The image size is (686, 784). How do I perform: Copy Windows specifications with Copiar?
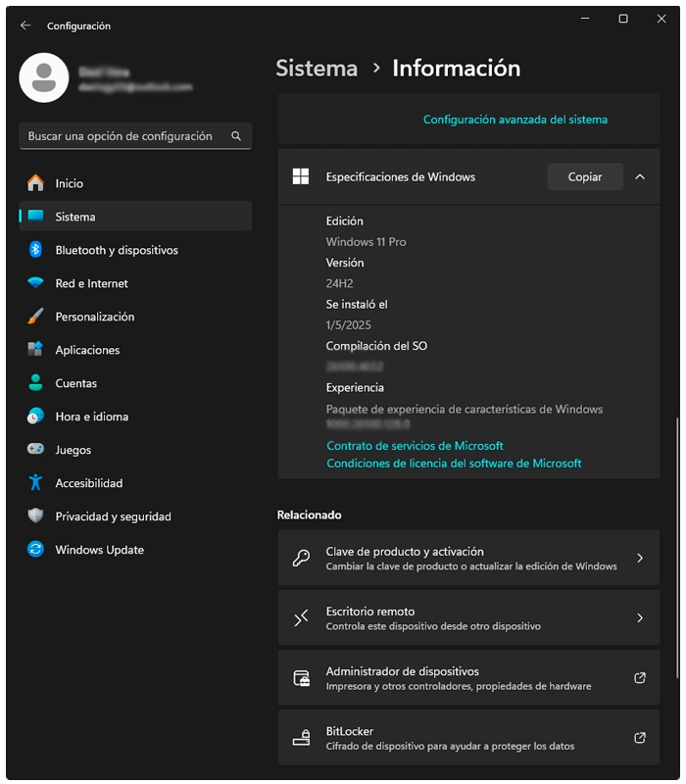pyautogui.click(x=585, y=176)
